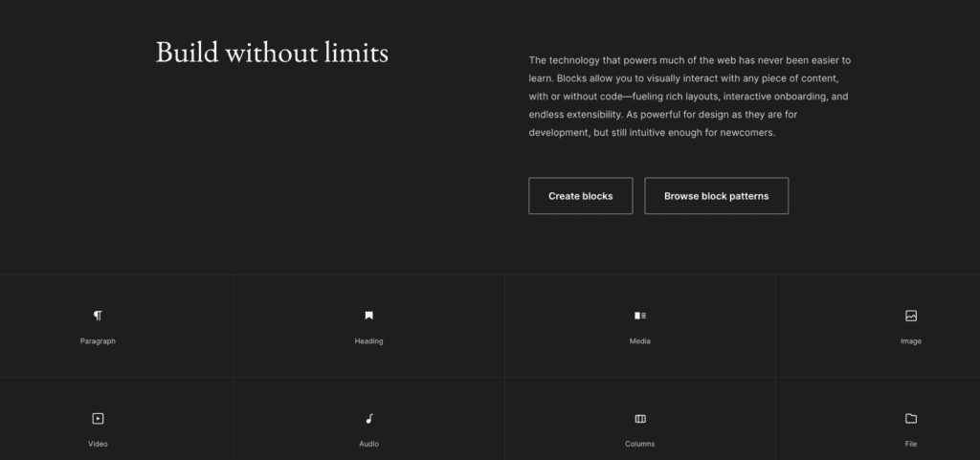Open Browse block patterns
Viewport: 980px width, 460px height.
(716, 196)
